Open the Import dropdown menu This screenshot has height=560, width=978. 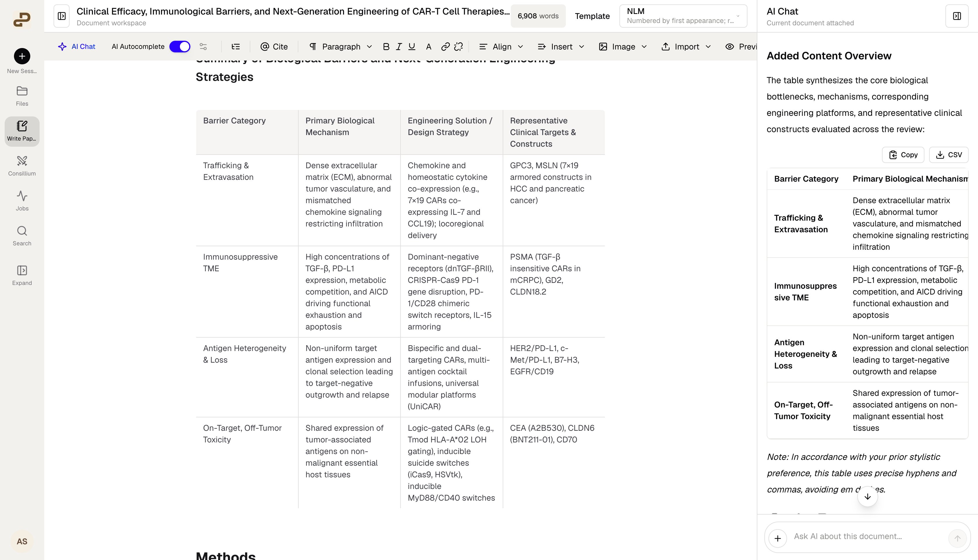pos(686,47)
